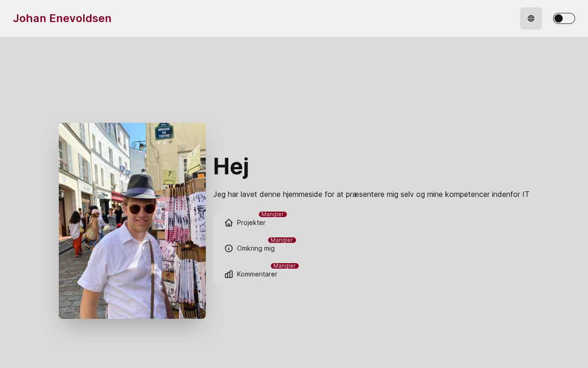Click the Mangler badge above Projekter
588x368 pixels.
[272, 214]
